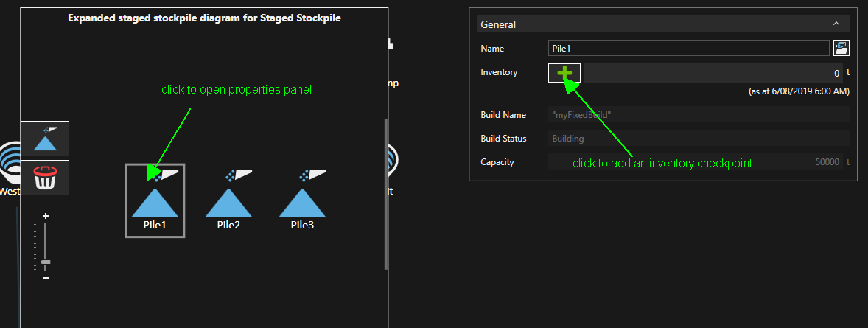868x328 pixels.
Task: Click the expanded staged stockpile diagram title
Action: pos(204,18)
